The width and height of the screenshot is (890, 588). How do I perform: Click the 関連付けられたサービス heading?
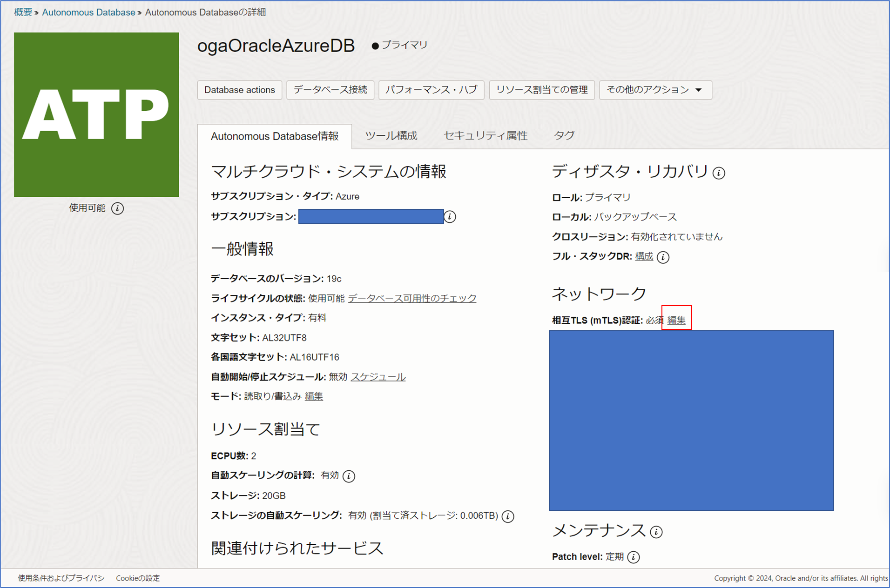(297, 548)
